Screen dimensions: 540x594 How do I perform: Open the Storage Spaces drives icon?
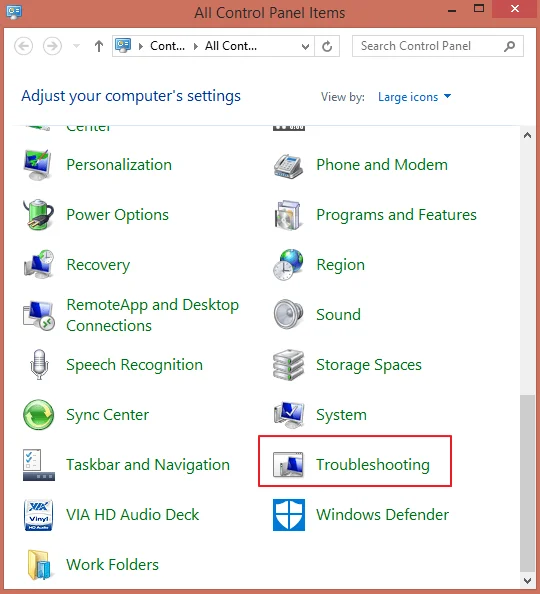pyautogui.click(x=288, y=365)
